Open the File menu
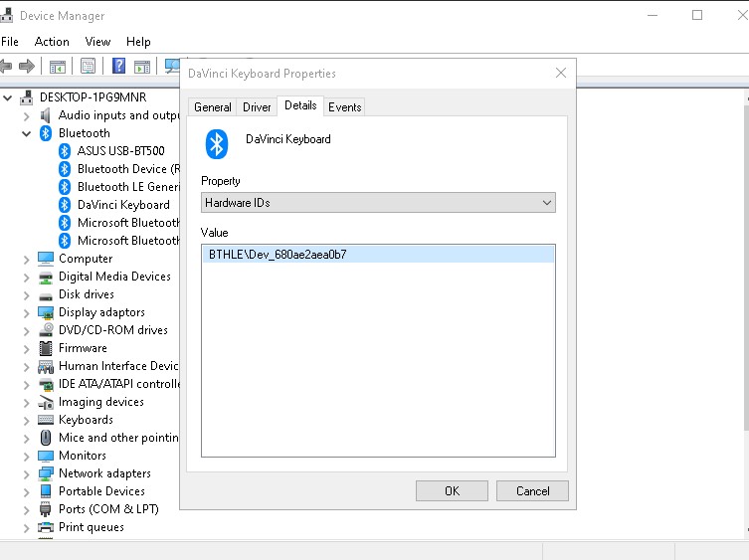The height and width of the screenshot is (560, 749). 10,42
